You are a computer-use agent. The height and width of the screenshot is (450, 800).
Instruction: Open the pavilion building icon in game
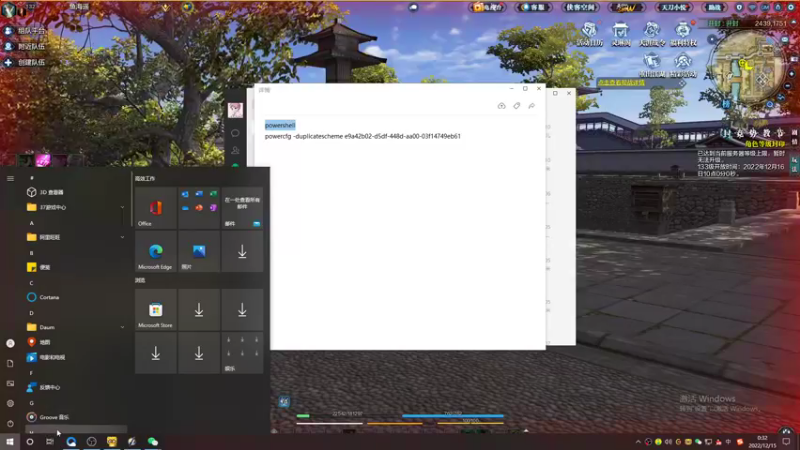(621, 34)
